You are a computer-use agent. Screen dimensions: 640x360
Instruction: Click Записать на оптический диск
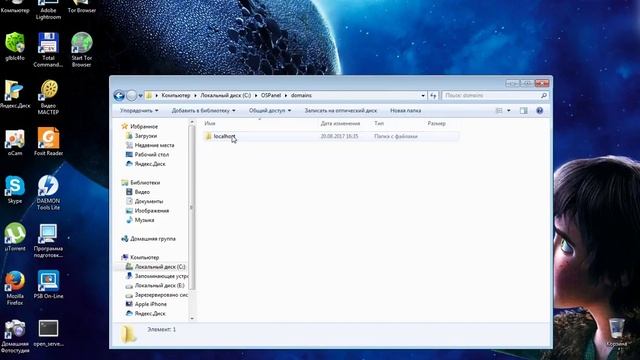341,111
